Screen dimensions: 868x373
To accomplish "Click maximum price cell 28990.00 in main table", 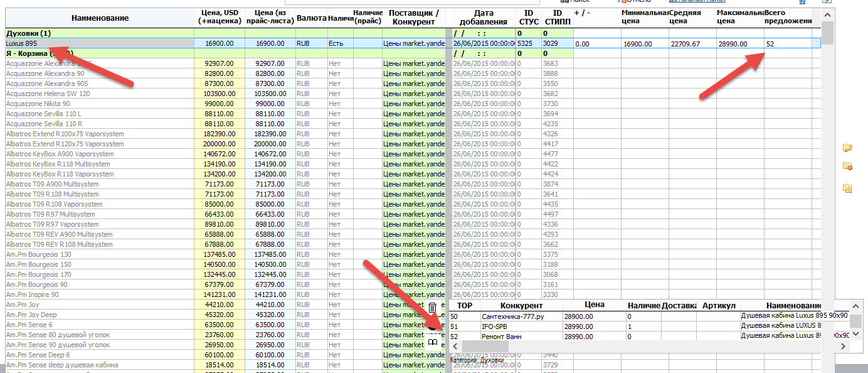I will point(740,44).
